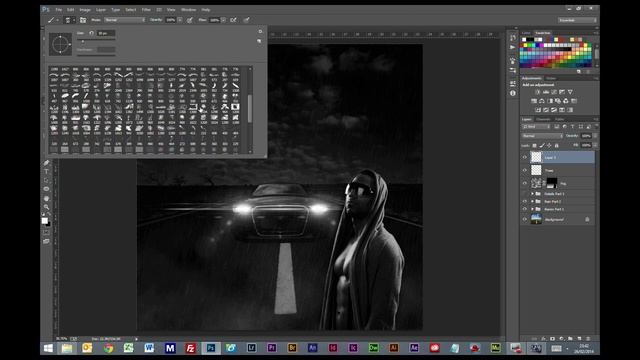Open the Flow slider arrow

[224, 20]
